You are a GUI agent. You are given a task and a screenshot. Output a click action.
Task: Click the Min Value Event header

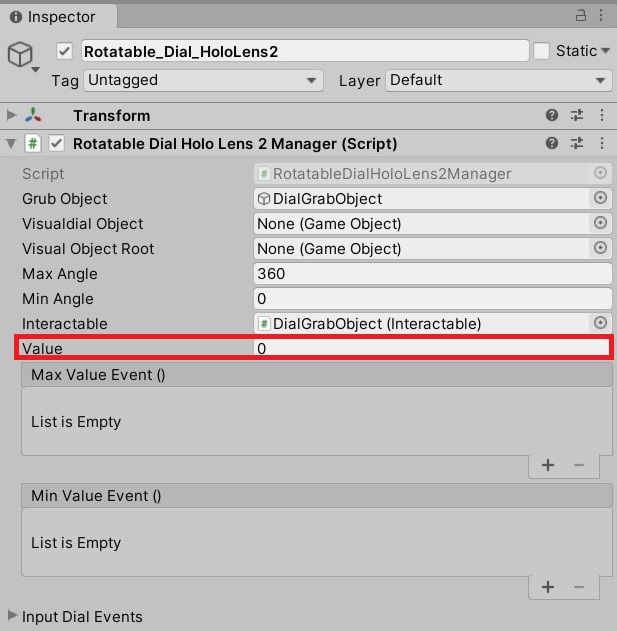point(317,496)
